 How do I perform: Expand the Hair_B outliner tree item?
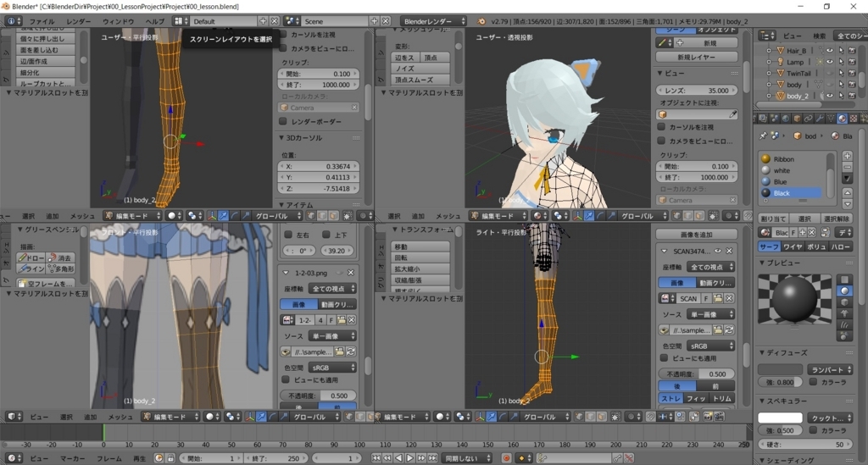[768, 50]
